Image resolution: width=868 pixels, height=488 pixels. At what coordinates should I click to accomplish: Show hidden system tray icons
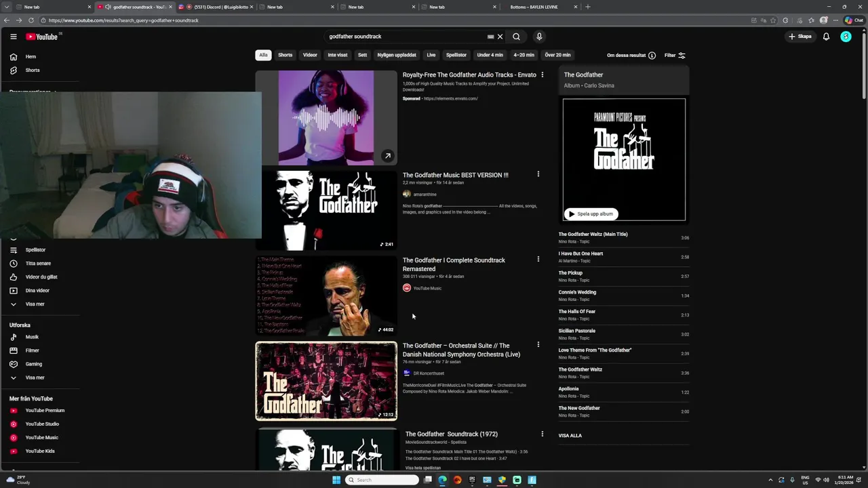pos(770,480)
